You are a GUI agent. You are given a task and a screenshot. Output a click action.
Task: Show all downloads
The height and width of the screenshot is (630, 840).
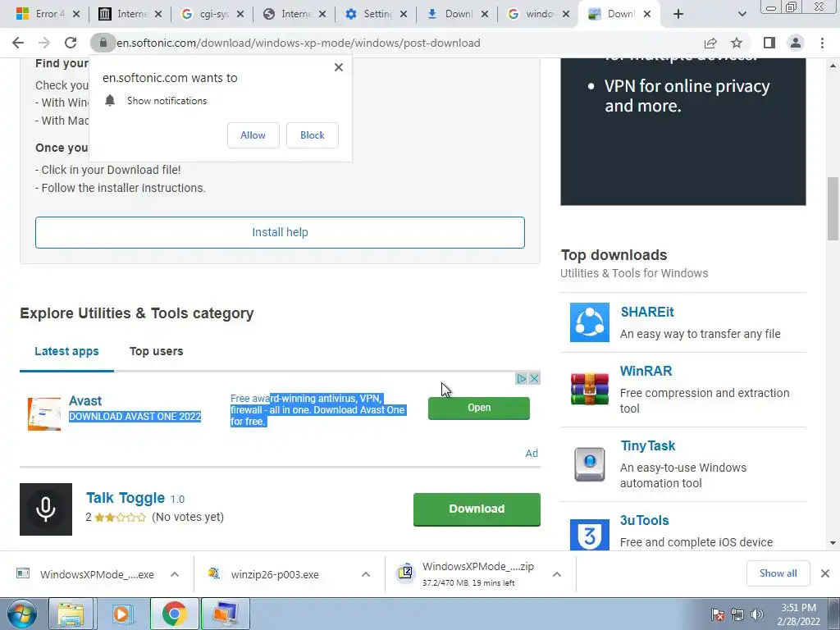click(778, 573)
